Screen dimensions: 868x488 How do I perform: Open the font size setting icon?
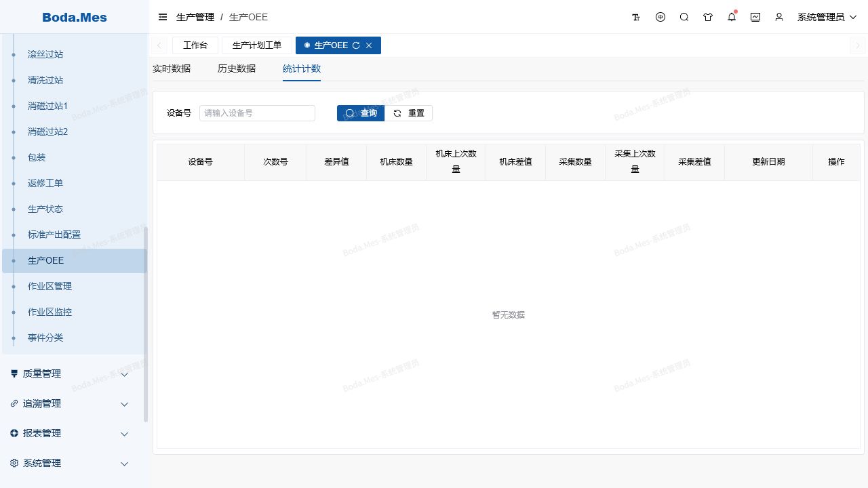[636, 17]
